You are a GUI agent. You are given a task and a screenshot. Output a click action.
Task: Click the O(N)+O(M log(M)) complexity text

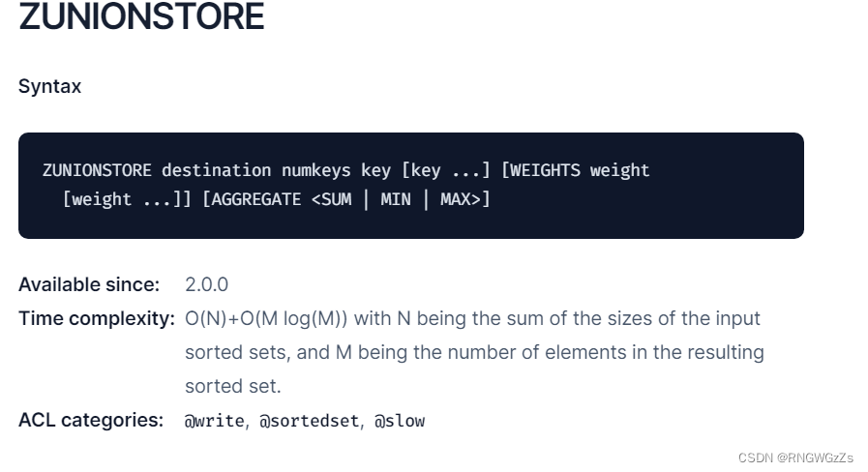266,319
